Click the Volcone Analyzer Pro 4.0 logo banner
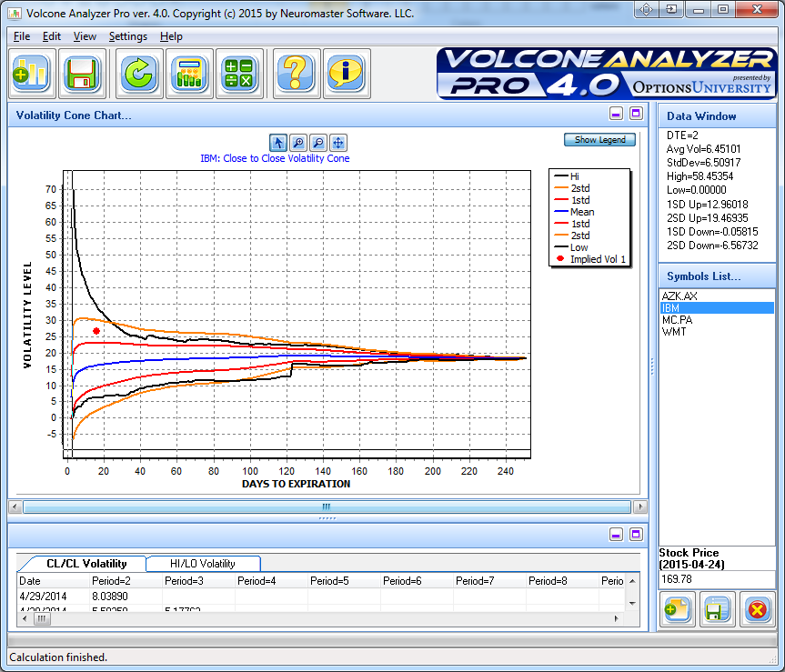 point(607,73)
